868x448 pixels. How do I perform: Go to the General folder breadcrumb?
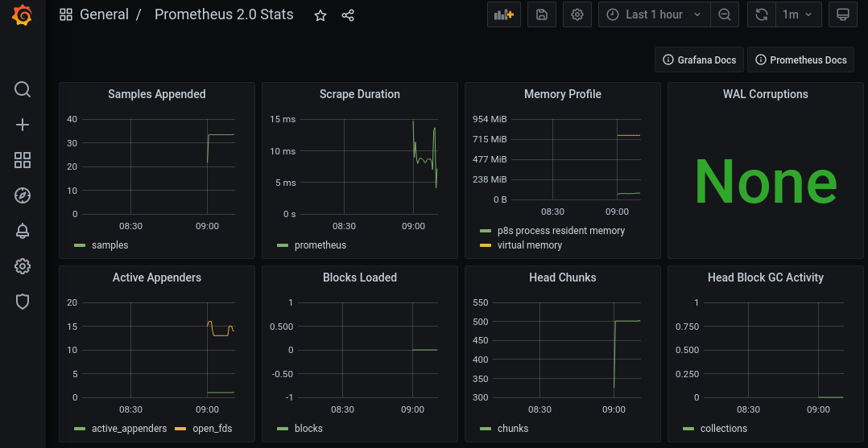click(104, 15)
